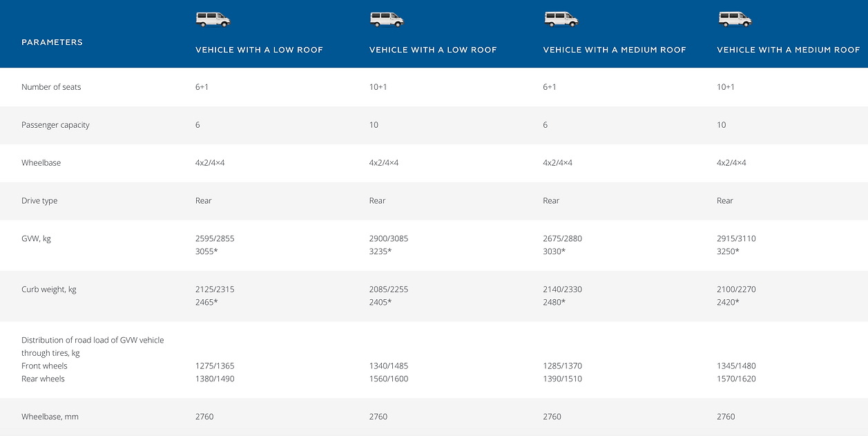Select the GVW value 2595/2855
This screenshot has height=436, width=868.
(x=215, y=239)
